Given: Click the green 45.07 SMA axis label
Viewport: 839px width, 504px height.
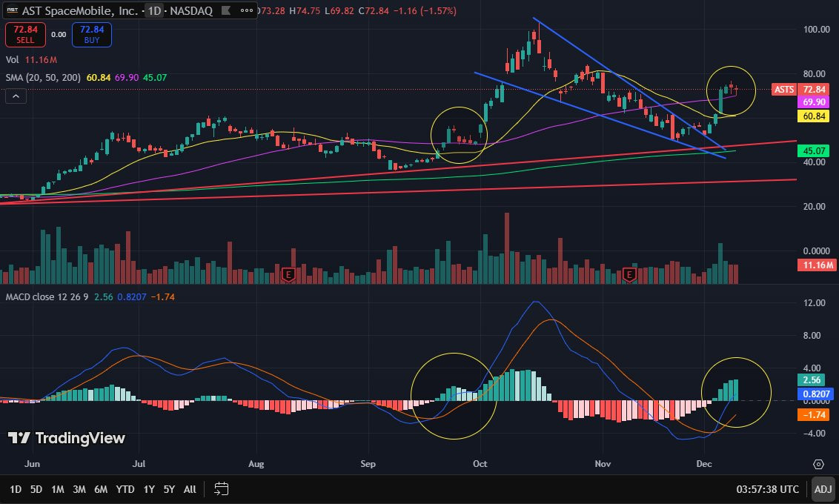Looking at the screenshot, I should (x=813, y=151).
